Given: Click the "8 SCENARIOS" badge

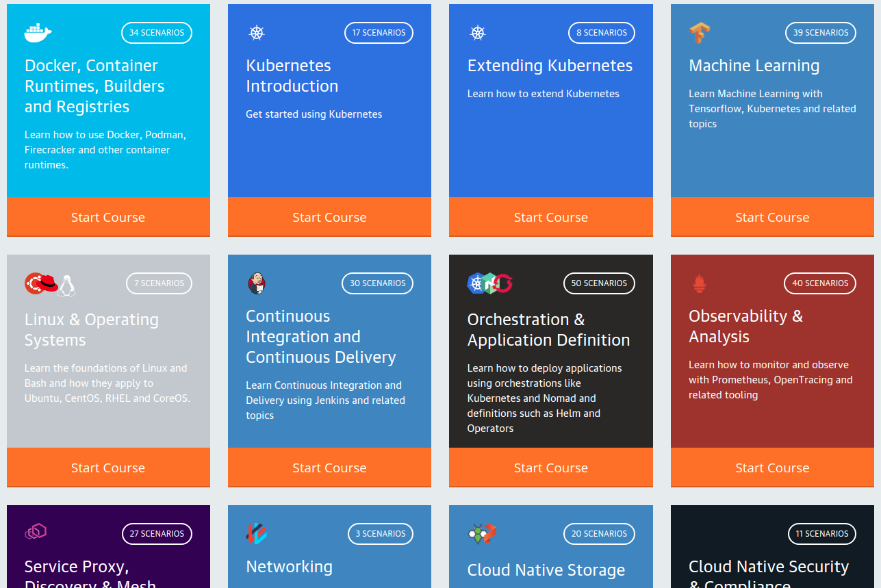Looking at the screenshot, I should click(x=602, y=32).
